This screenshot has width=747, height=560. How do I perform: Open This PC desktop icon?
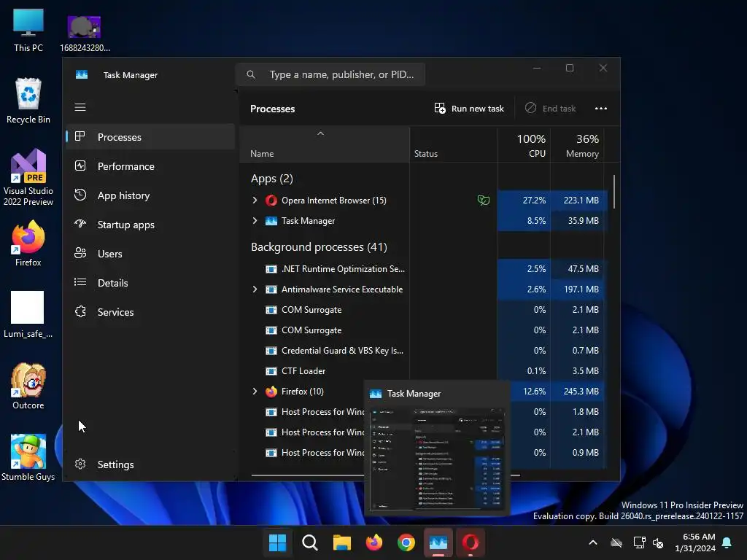28,30
